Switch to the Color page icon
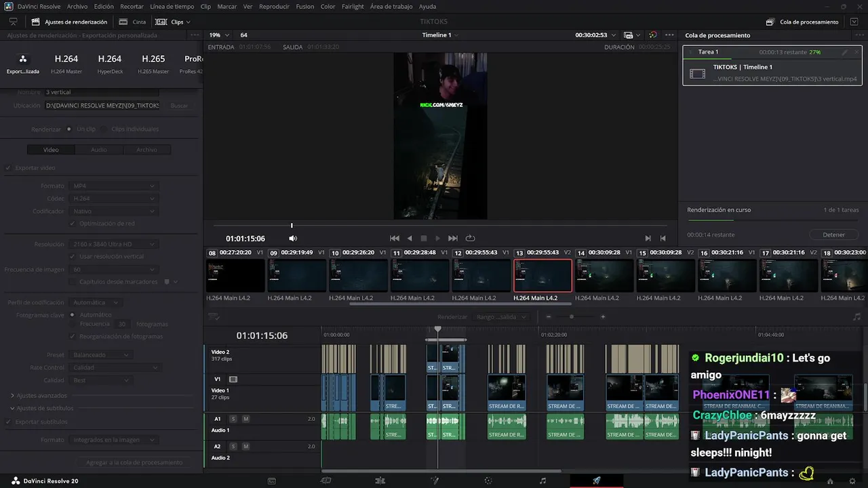Viewport: 868px width, 488px height. tap(488, 481)
